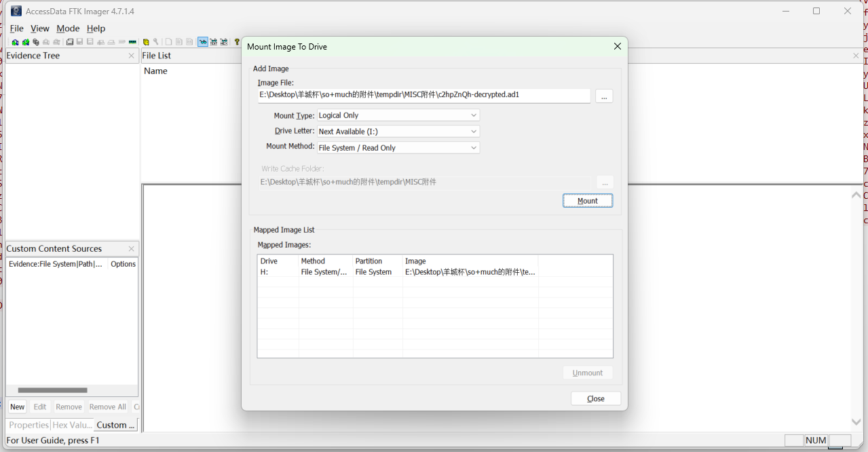
Task: Click the dialog's Close button
Action: point(596,398)
